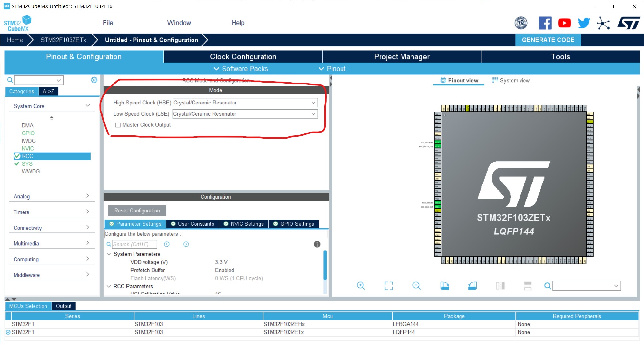Click the STM32CubeMX logo
Image resolution: width=644 pixels, height=345 pixels.
(17, 24)
